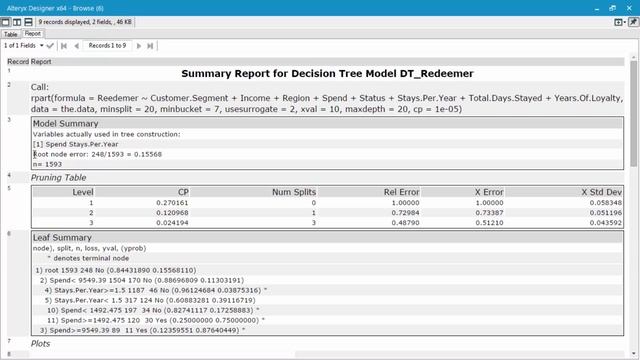Viewport: 640px width, 360px height.
Task: Switch to the Table tab
Action: pos(11,34)
